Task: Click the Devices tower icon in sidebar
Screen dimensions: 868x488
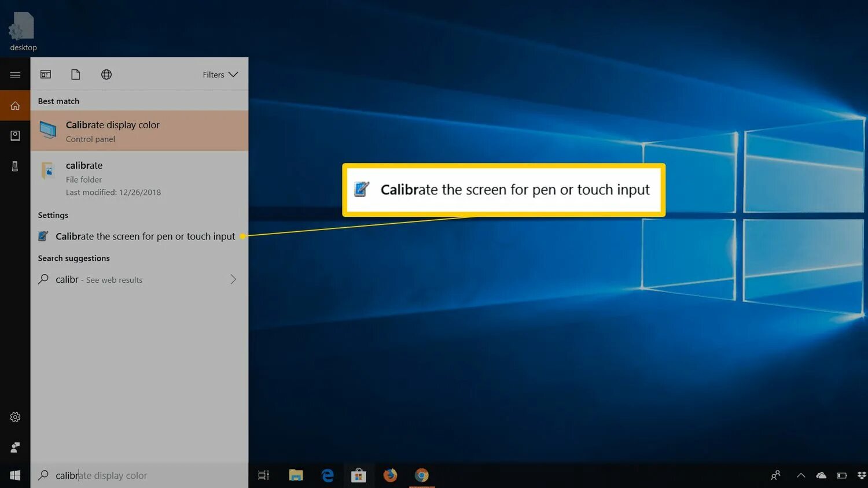Action: [15, 167]
